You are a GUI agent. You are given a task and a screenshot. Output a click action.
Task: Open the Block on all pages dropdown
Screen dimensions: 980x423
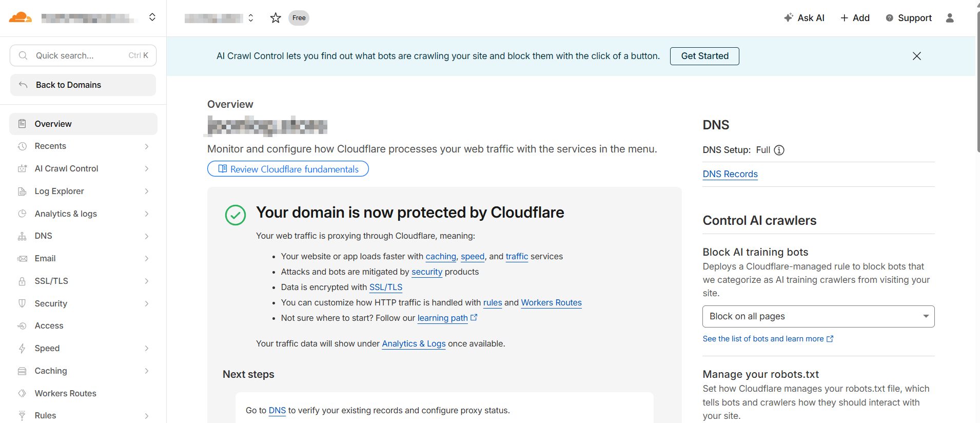(x=818, y=316)
